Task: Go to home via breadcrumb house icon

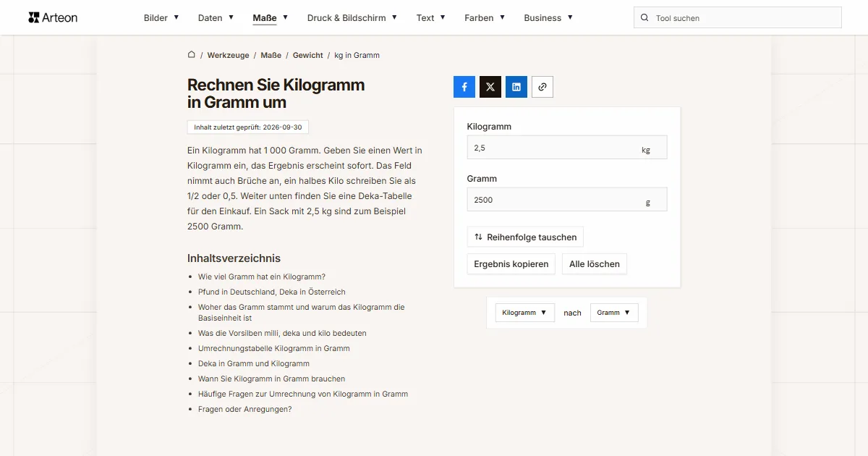Action: click(192, 55)
